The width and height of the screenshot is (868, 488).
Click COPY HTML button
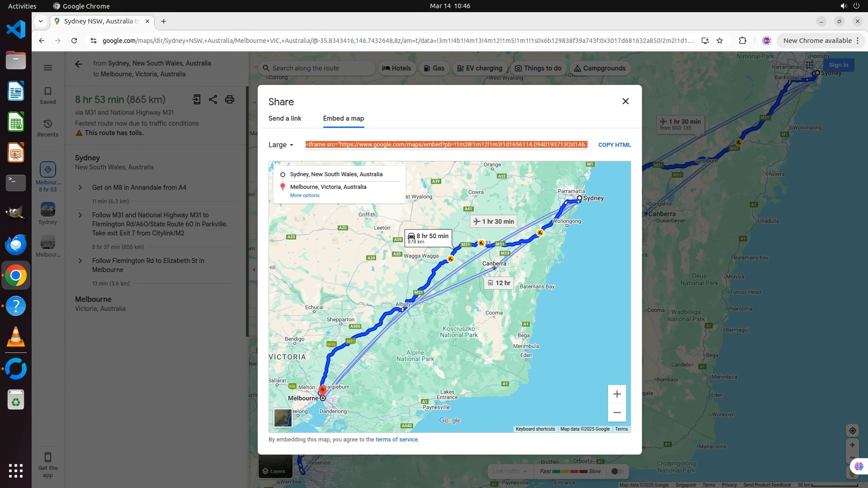pos(614,145)
